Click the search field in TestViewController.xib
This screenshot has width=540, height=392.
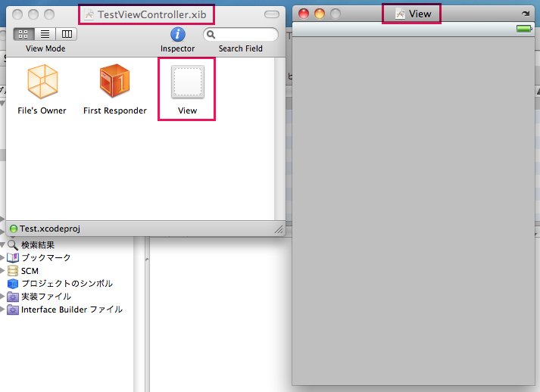coord(240,34)
